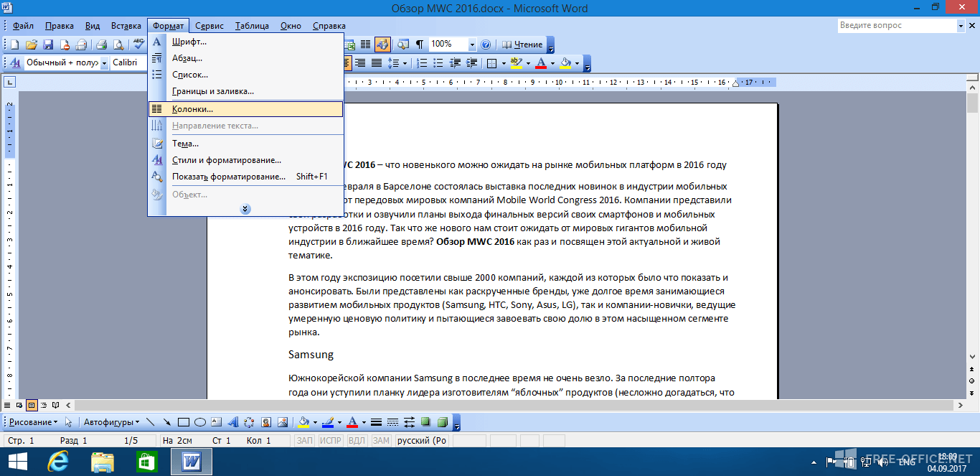Click the Чтение reading mode button

click(x=522, y=45)
